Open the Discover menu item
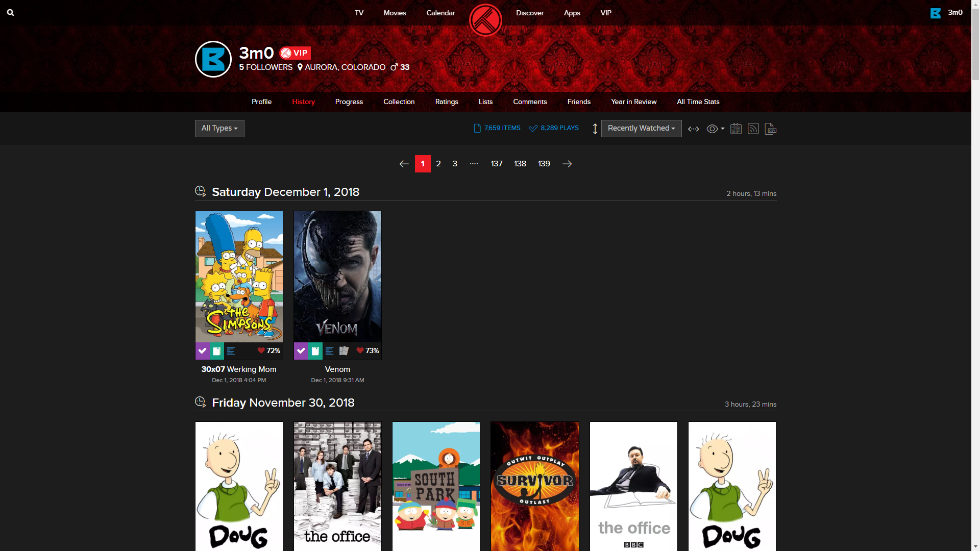The height and width of the screenshot is (551, 980). tap(530, 13)
